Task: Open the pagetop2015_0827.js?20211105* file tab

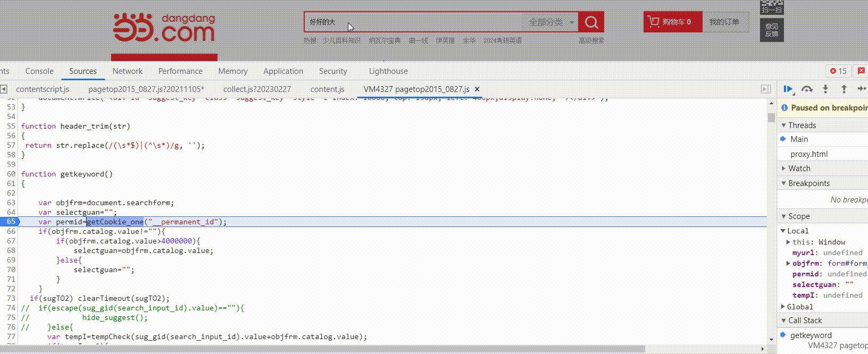Action: 146,89
